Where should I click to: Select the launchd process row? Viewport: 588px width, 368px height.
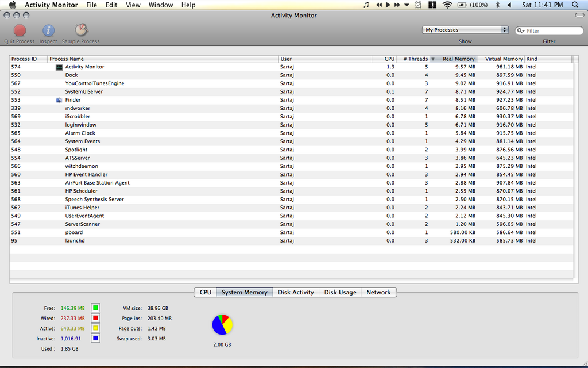click(x=291, y=241)
